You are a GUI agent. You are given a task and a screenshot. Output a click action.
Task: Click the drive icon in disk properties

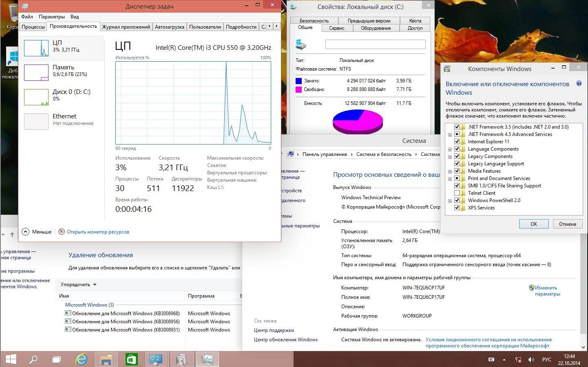301,44
